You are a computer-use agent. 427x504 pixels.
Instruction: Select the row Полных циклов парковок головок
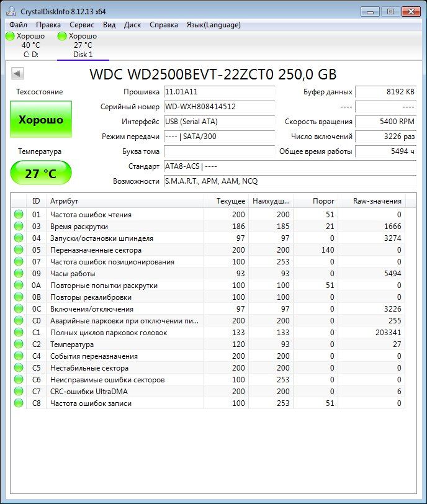tap(208, 332)
